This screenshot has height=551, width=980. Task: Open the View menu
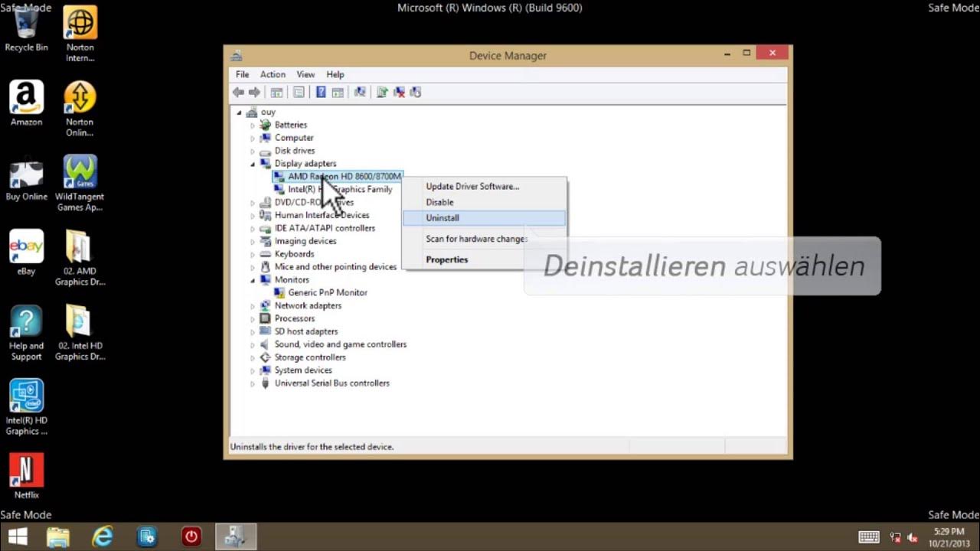(305, 74)
